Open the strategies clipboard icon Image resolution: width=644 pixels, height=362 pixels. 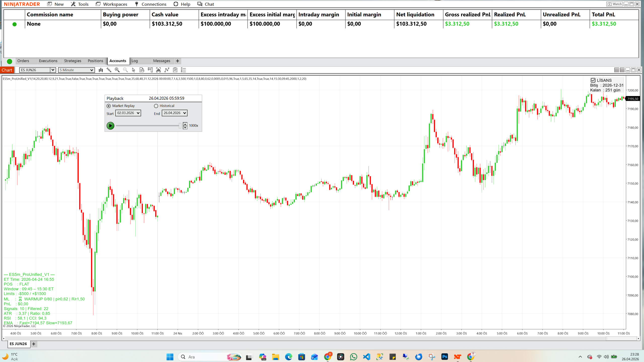(175, 70)
